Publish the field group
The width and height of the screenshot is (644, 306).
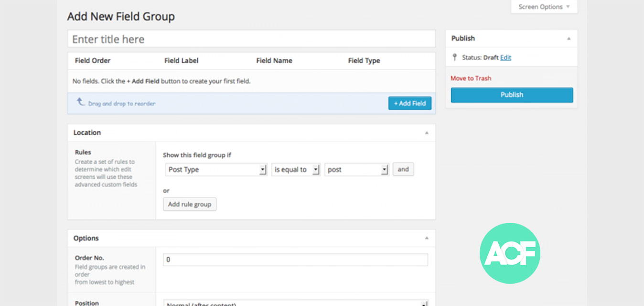(x=511, y=95)
